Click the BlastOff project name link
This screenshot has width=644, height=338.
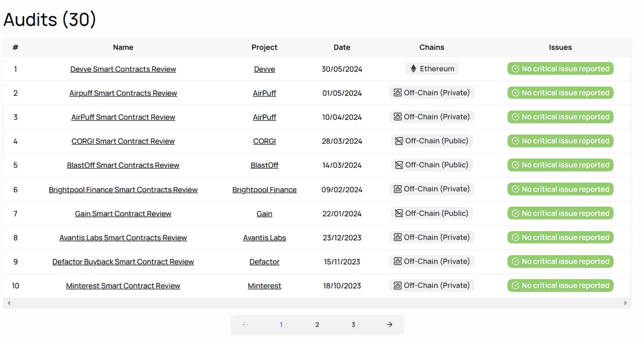(x=264, y=165)
